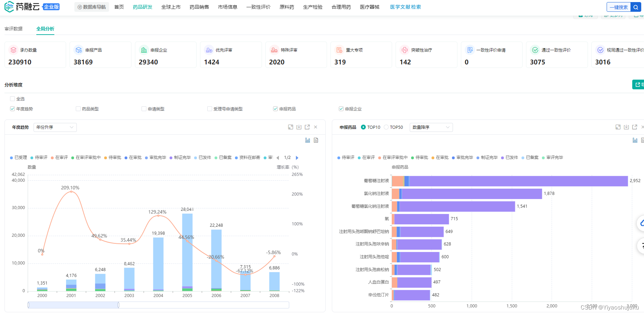This screenshot has width=644, height=314.
Task: Go to previous legend page arrow
Action: click(x=278, y=158)
